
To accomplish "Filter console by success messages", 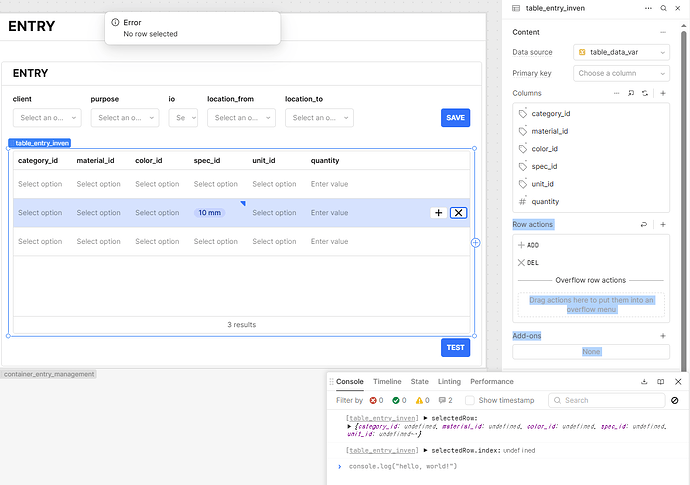I will pyautogui.click(x=399, y=400).
